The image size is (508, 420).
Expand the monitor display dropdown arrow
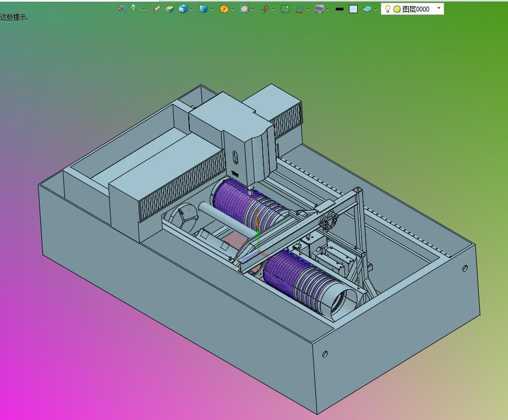328,9
